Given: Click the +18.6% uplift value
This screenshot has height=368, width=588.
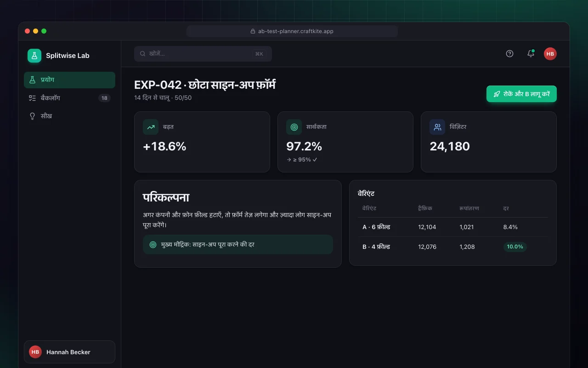Looking at the screenshot, I should pyautogui.click(x=164, y=147).
